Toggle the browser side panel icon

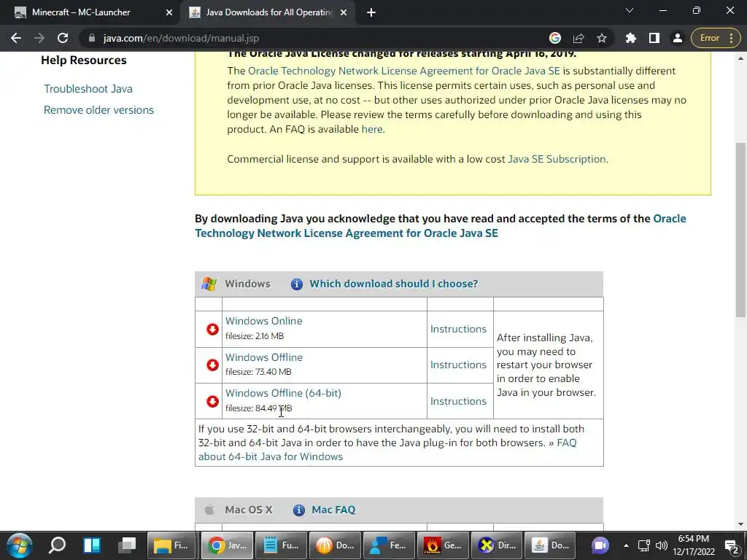[x=654, y=38]
